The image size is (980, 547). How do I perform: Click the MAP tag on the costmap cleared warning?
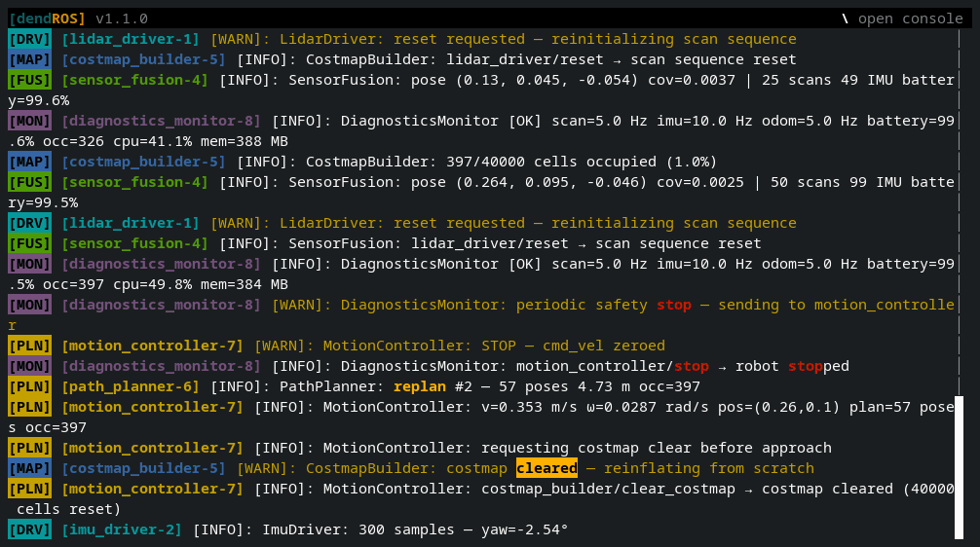pyautogui.click(x=29, y=468)
